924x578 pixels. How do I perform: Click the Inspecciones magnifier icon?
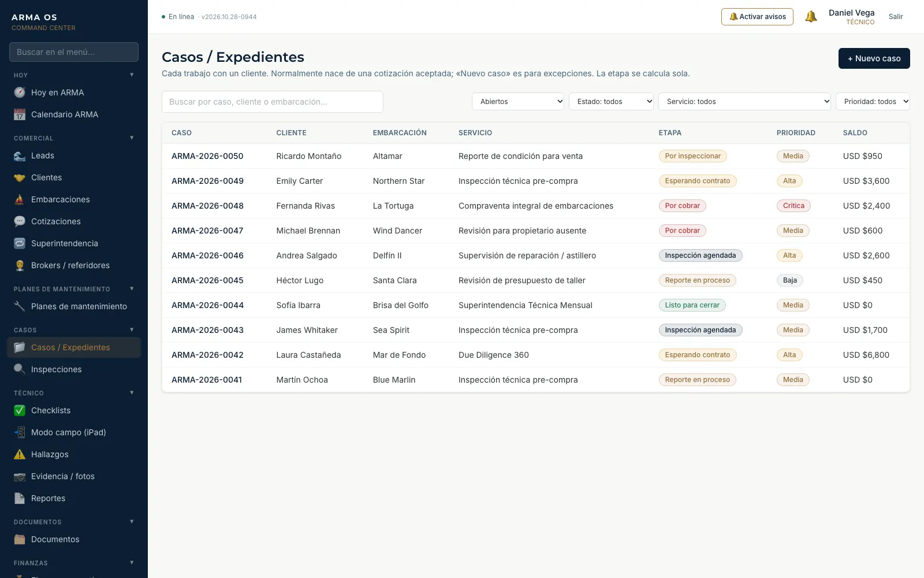pos(20,369)
